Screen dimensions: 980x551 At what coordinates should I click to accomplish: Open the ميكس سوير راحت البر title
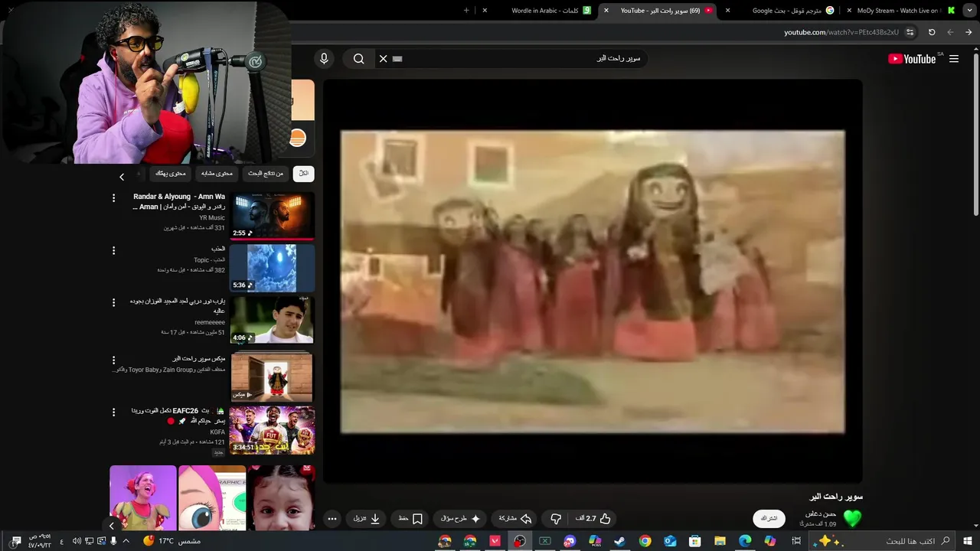click(198, 359)
